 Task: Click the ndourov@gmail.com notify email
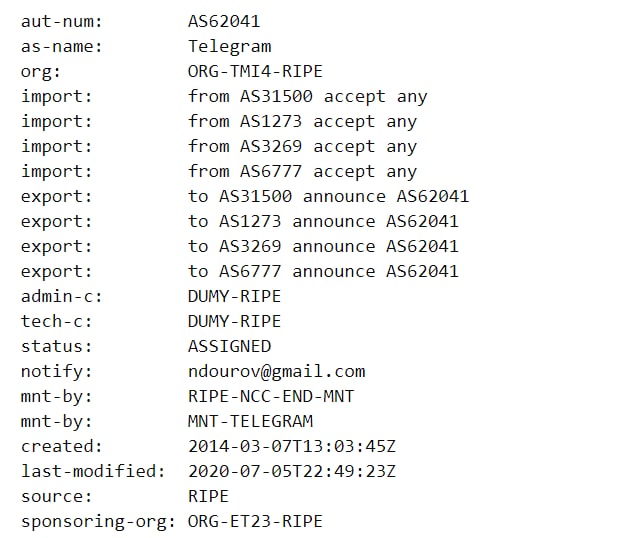[276, 371]
